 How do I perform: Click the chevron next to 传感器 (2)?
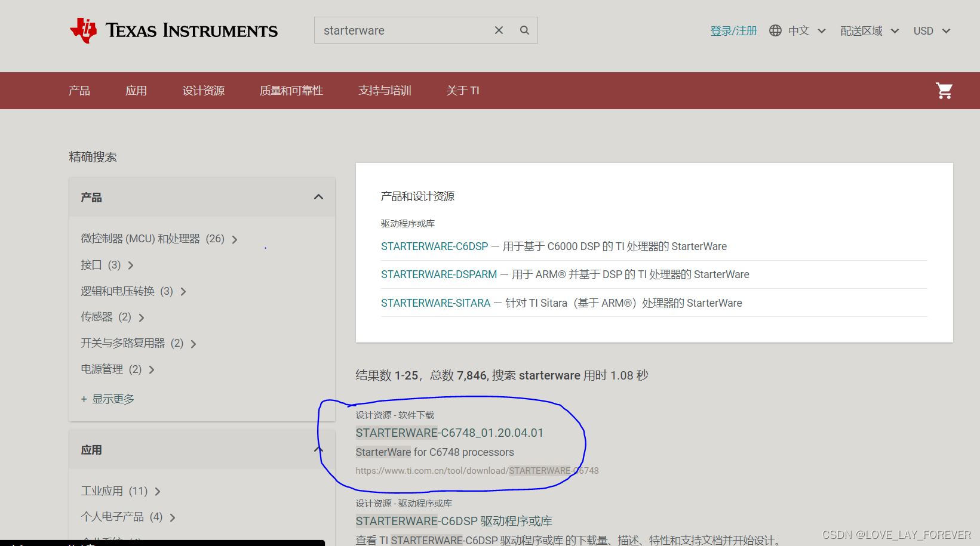click(x=142, y=317)
